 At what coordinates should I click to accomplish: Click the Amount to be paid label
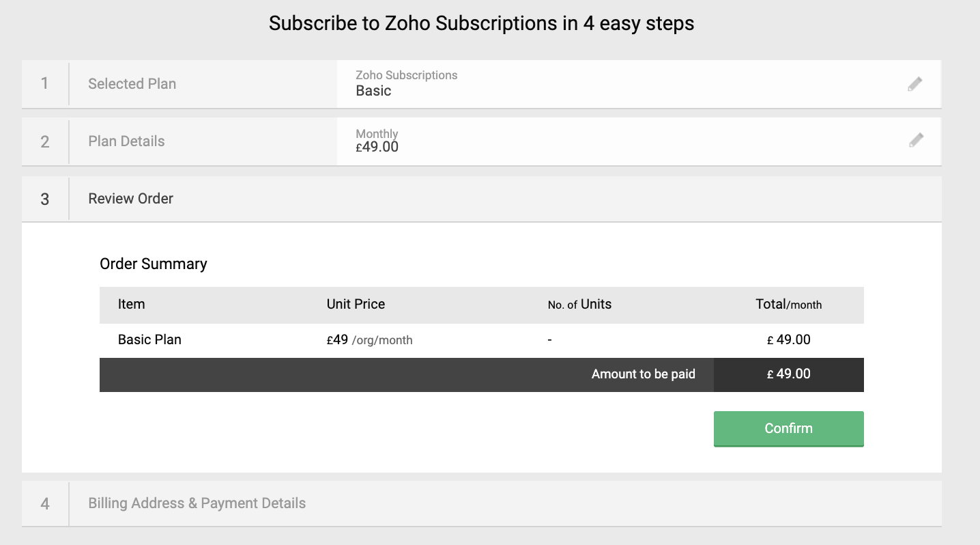[x=643, y=374]
